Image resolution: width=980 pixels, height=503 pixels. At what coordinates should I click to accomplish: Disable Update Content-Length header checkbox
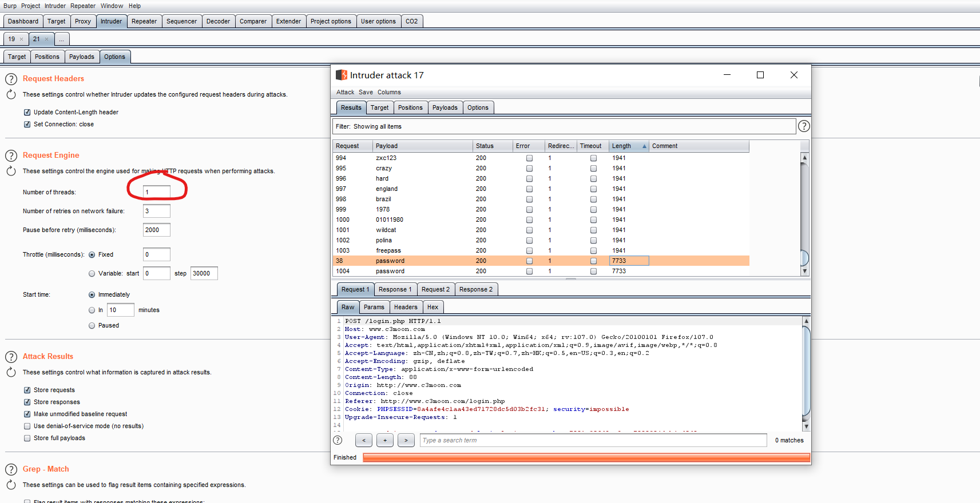(x=27, y=113)
